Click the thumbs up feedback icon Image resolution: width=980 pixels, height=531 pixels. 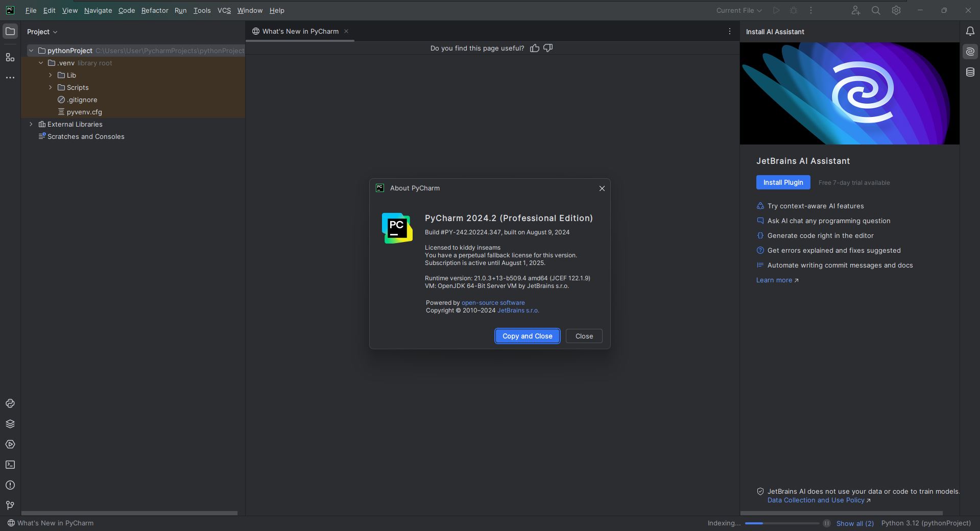534,48
